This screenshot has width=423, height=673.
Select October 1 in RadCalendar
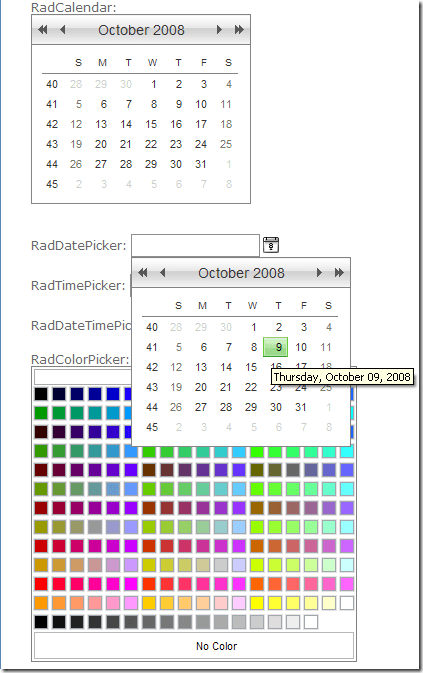(154, 84)
